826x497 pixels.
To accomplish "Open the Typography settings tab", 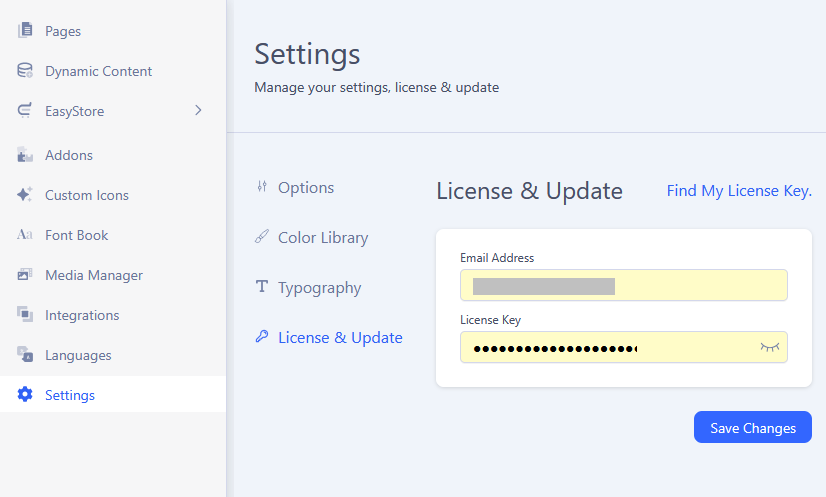I will 318,288.
